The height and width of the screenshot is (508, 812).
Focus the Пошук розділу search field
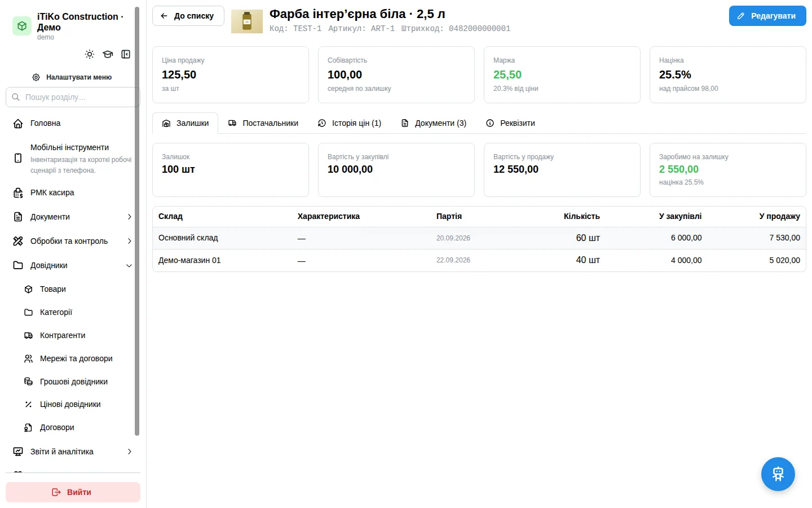[73, 97]
